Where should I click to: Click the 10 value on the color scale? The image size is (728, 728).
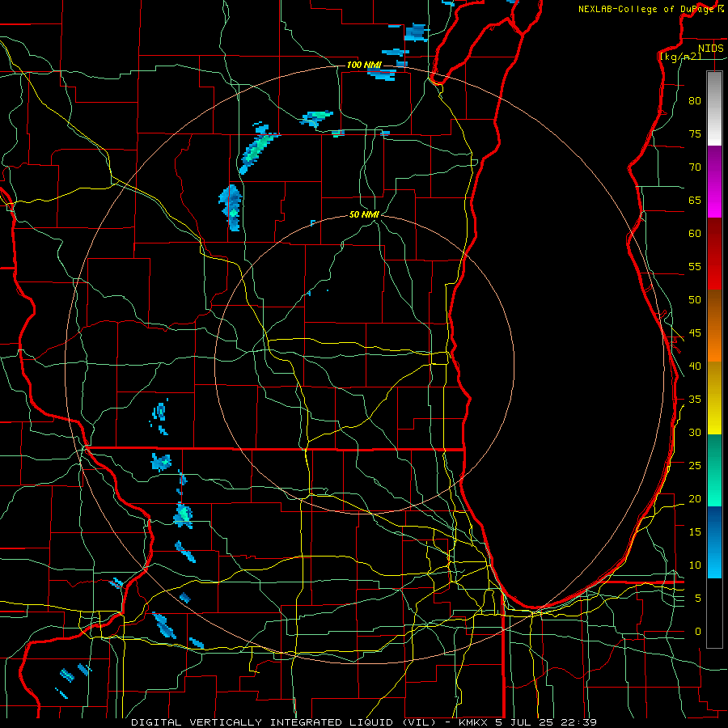tap(695, 565)
